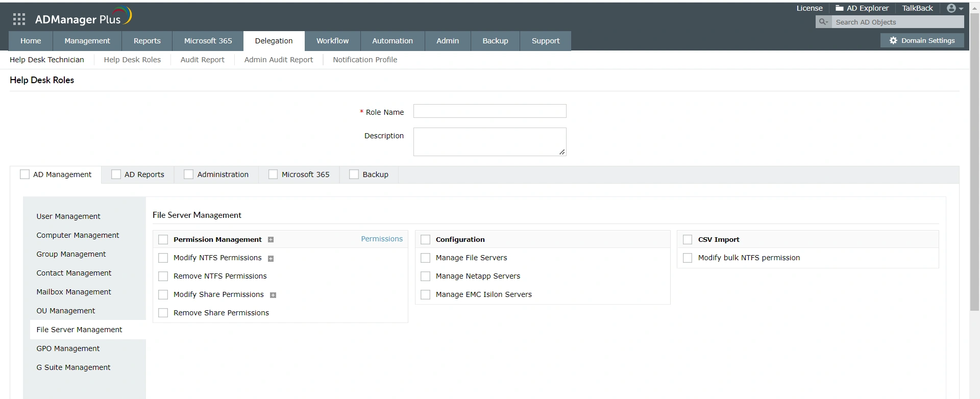Open the Notification Profile submenu
The width and height of the screenshot is (980, 399).
(365, 60)
